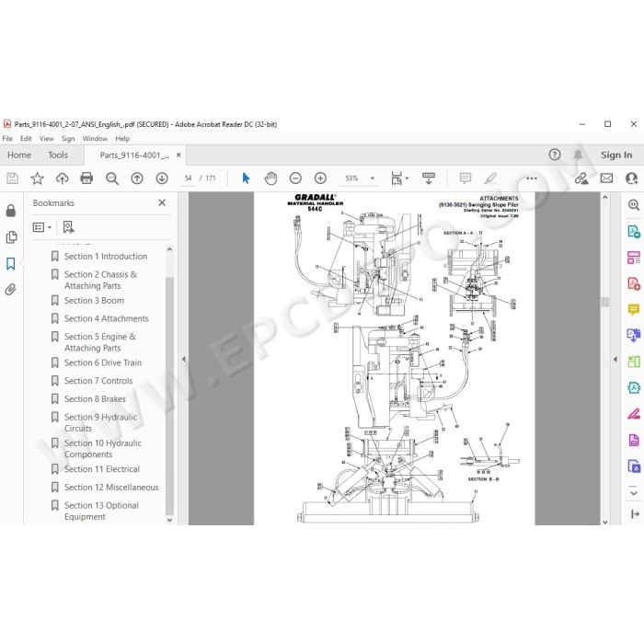Click the Sign In button
Viewport: 644px width, 644px height.
[616, 155]
